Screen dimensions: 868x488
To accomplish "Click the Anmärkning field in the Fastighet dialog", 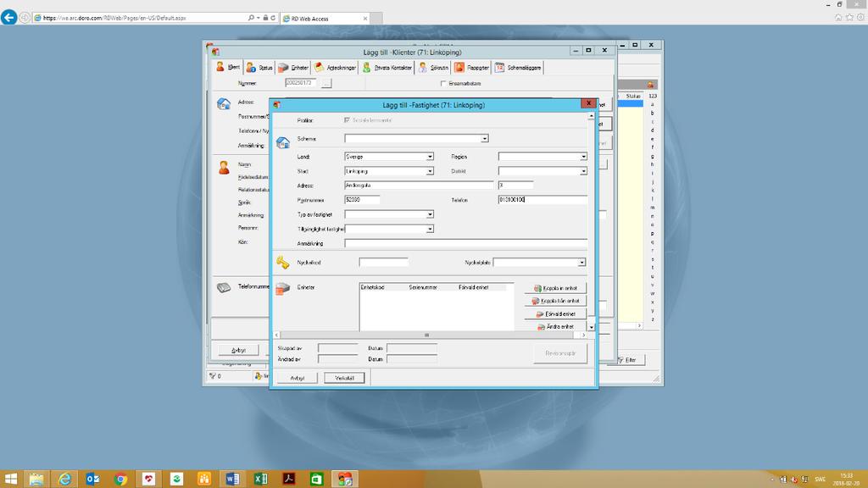I will click(x=465, y=243).
